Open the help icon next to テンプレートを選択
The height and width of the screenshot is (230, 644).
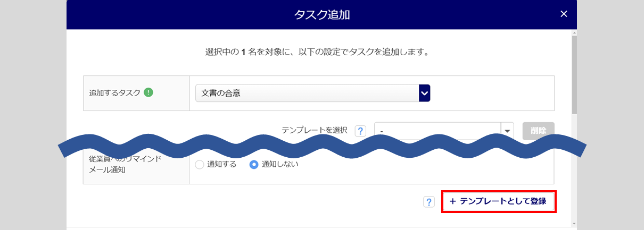pyautogui.click(x=360, y=131)
